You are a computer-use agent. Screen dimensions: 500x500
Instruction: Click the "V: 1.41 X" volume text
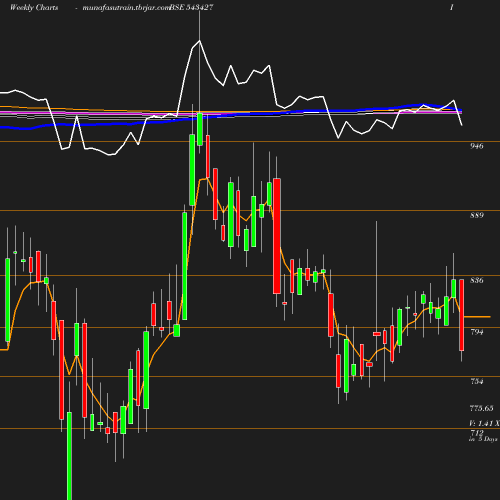(x=484, y=424)
